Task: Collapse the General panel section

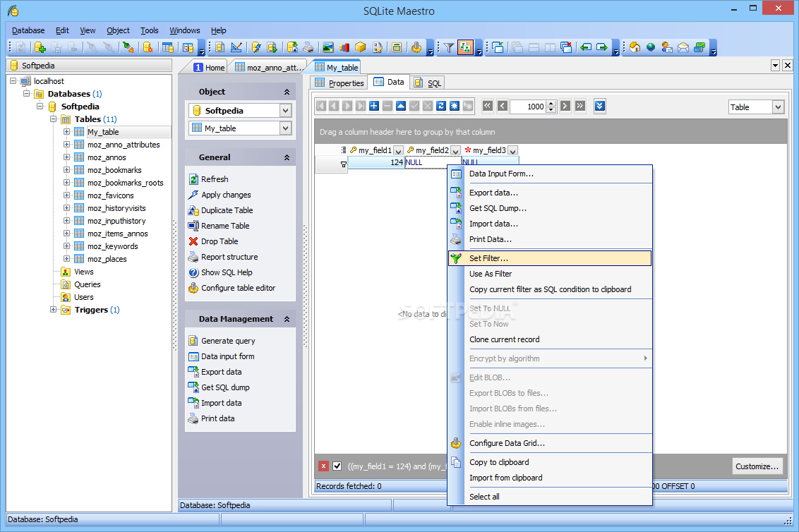Action: pyautogui.click(x=287, y=158)
